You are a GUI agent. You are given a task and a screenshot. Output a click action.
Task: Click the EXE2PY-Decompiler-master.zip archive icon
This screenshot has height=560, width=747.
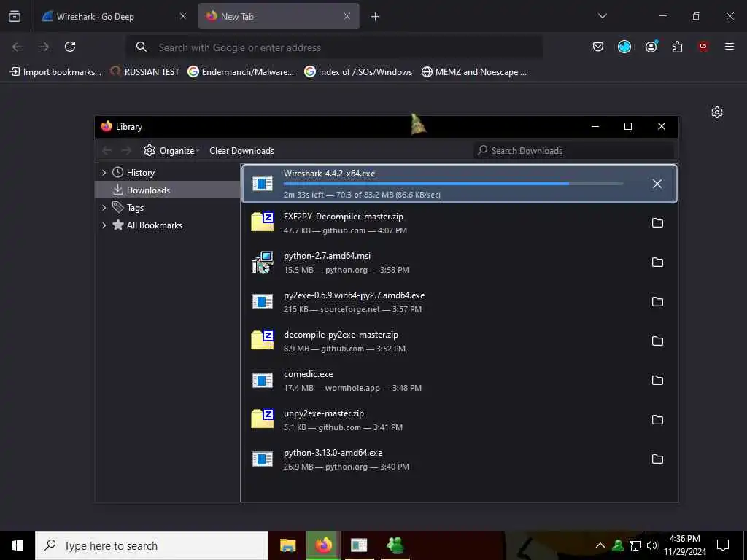click(x=263, y=222)
